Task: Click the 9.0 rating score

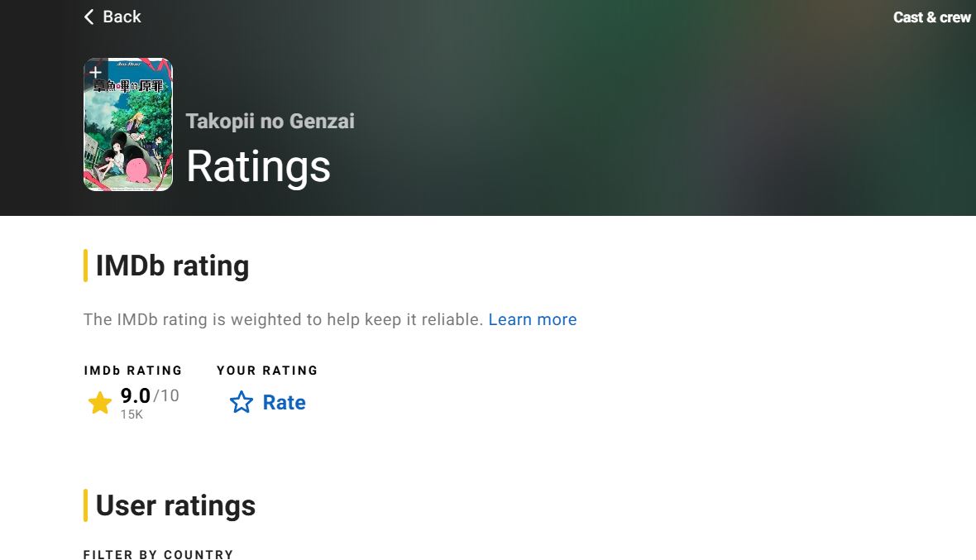Action: point(135,395)
